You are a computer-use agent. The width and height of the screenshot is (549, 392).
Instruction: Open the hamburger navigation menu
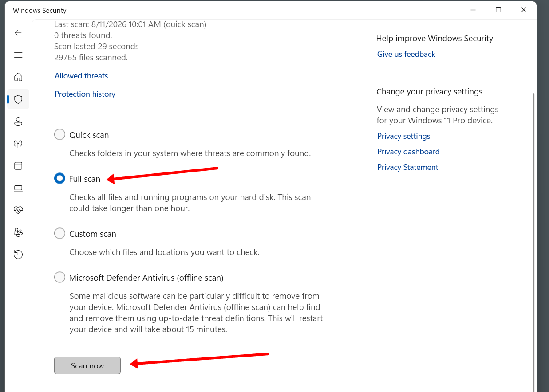point(18,55)
